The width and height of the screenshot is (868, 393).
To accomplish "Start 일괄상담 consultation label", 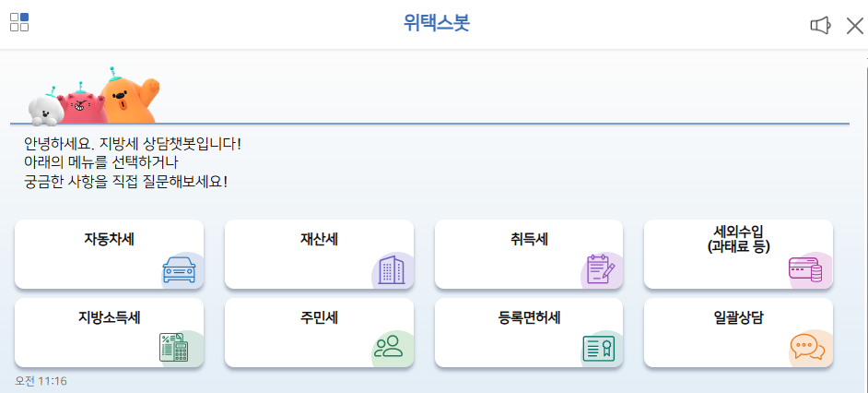I will pos(738,317).
